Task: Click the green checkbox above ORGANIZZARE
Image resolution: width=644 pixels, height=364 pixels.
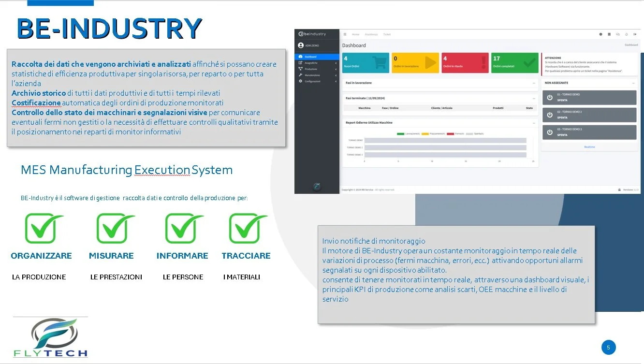Action: [44, 229]
